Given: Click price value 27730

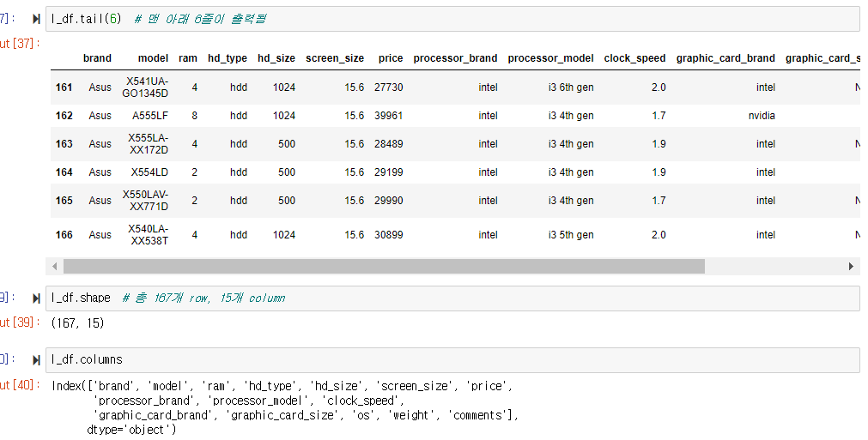Looking at the screenshot, I should tap(389, 87).
